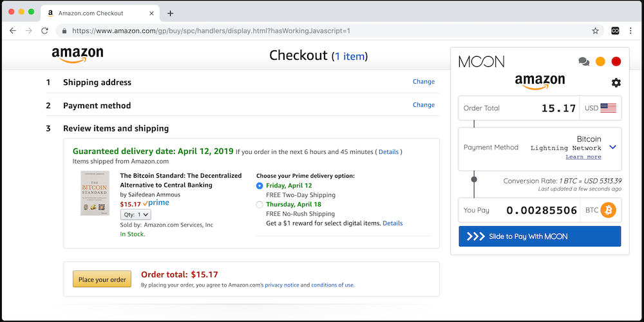Select Thursday, April 18 delivery option
The image size is (644, 322).
point(260,205)
